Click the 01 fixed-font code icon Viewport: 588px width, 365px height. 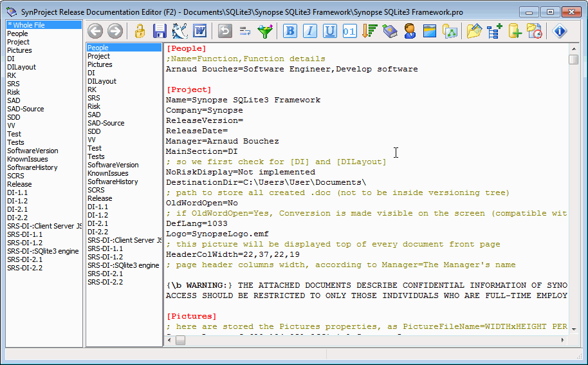349,31
